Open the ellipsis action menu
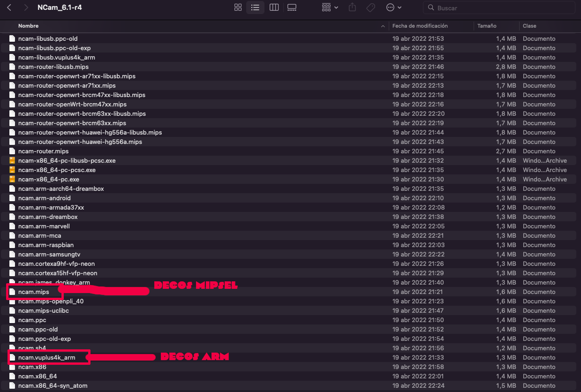 coord(393,8)
